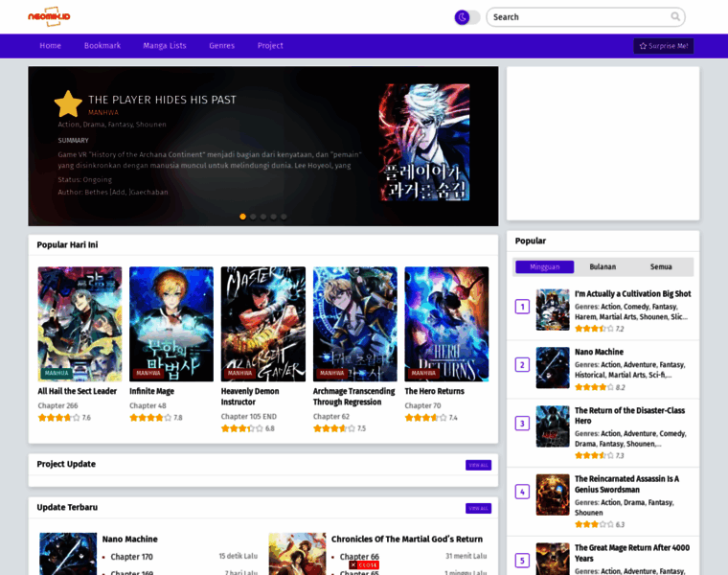
Task: Open Archmage Transcending Through Regression cover
Action: 354,324
